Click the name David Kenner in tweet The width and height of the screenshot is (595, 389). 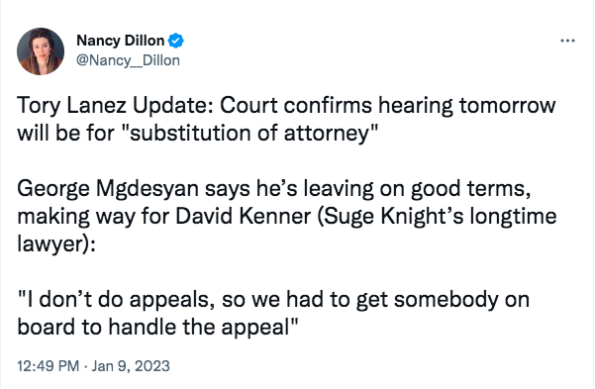click(x=243, y=216)
